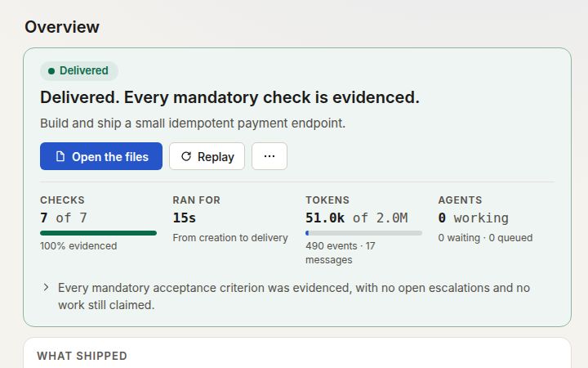The height and width of the screenshot is (368, 588).
Task: Click the RAN FOR label
Action: (x=197, y=200)
